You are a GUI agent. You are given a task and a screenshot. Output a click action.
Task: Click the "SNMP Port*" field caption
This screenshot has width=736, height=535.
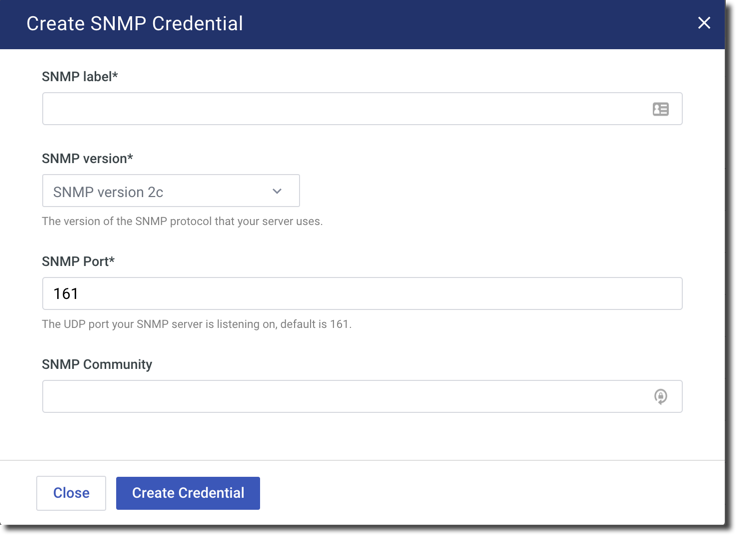[x=80, y=261]
